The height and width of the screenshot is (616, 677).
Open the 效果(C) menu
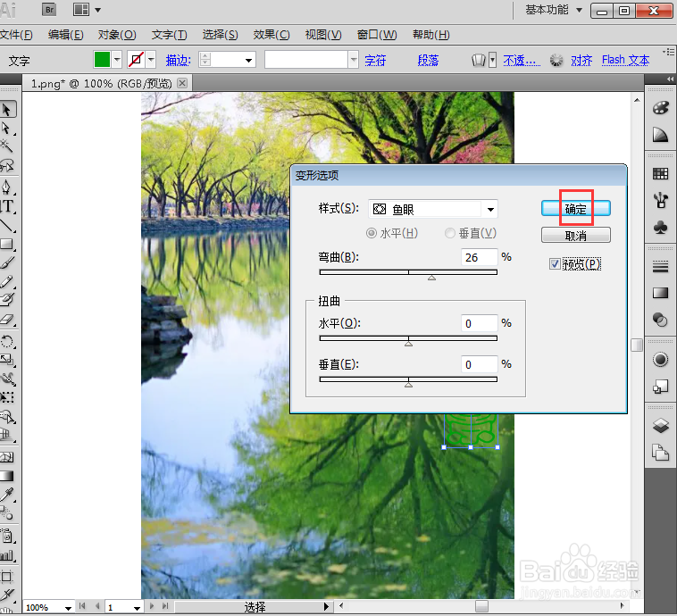[272, 35]
